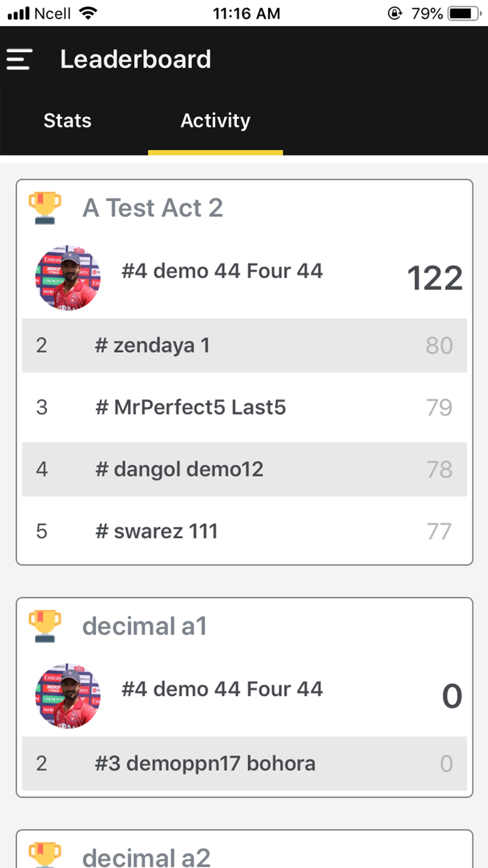488x868 pixels.
Task: Select the Activity tab
Action: (215, 121)
